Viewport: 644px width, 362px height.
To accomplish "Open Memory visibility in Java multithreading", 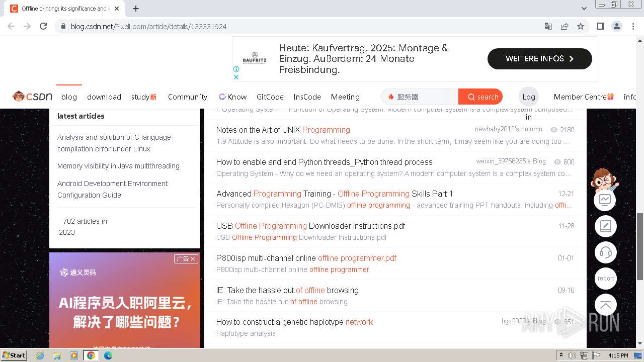I will 118,166.
